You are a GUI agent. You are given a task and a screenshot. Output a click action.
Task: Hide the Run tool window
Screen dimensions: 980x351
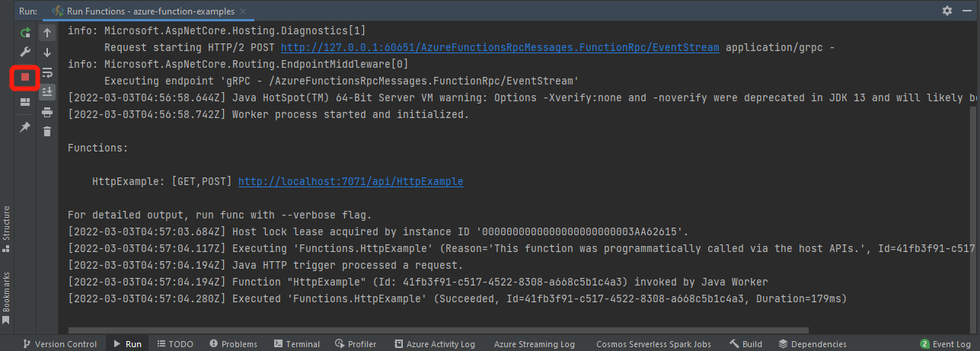point(967,11)
